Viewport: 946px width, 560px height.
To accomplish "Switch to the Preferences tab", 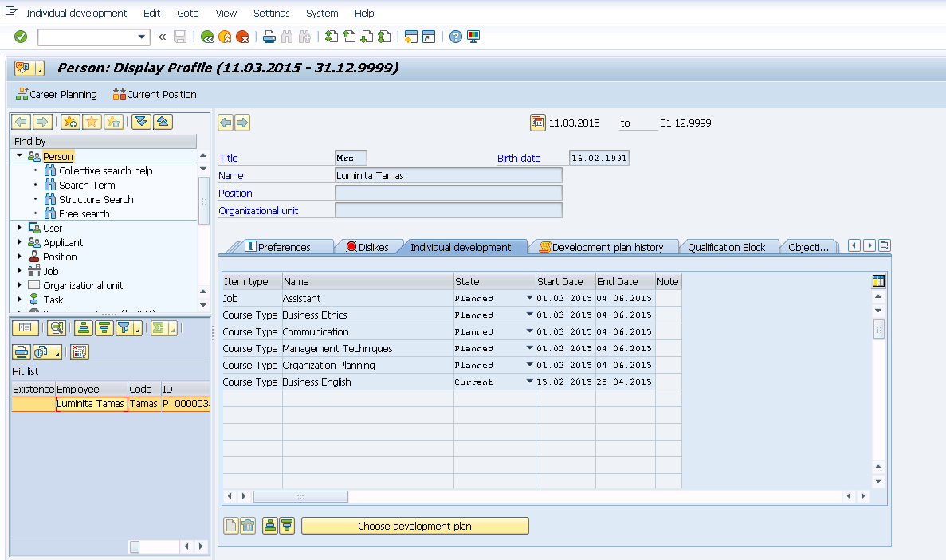I will click(284, 247).
